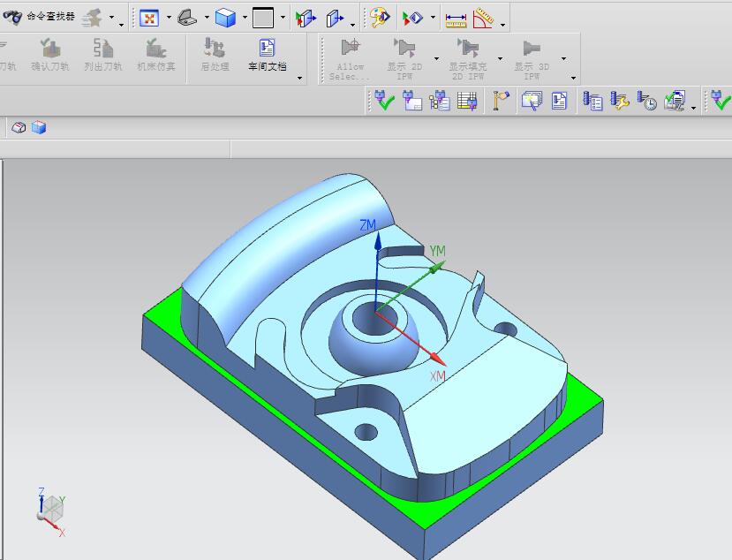Image resolution: width=732 pixels, height=560 pixels.
Task: Click 确认刀轨 verify tool path
Action: click(x=50, y=55)
